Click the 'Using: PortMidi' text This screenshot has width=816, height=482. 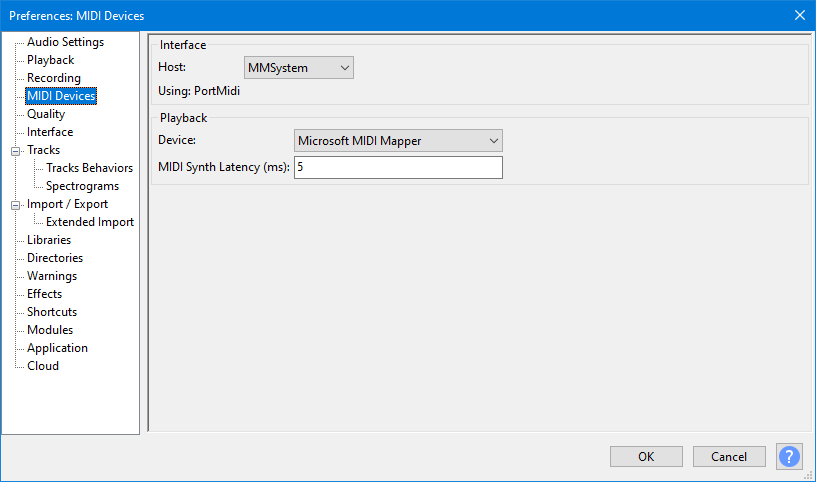click(199, 91)
